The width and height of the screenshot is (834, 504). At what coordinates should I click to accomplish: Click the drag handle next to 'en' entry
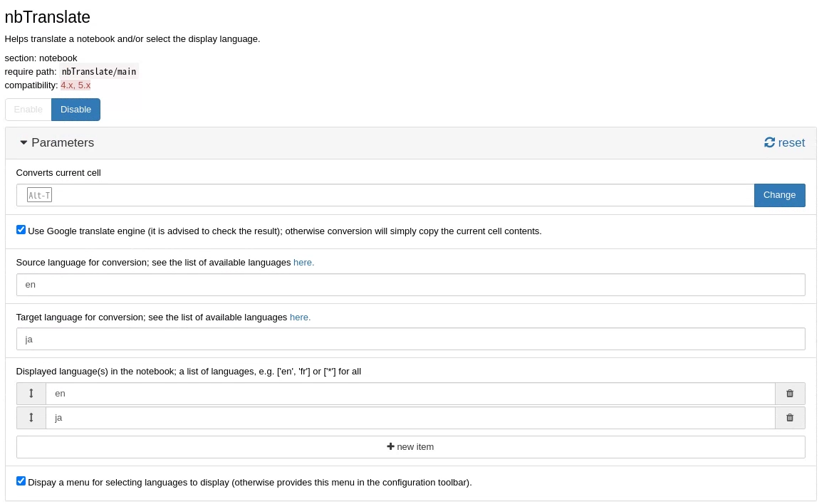coord(31,393)
